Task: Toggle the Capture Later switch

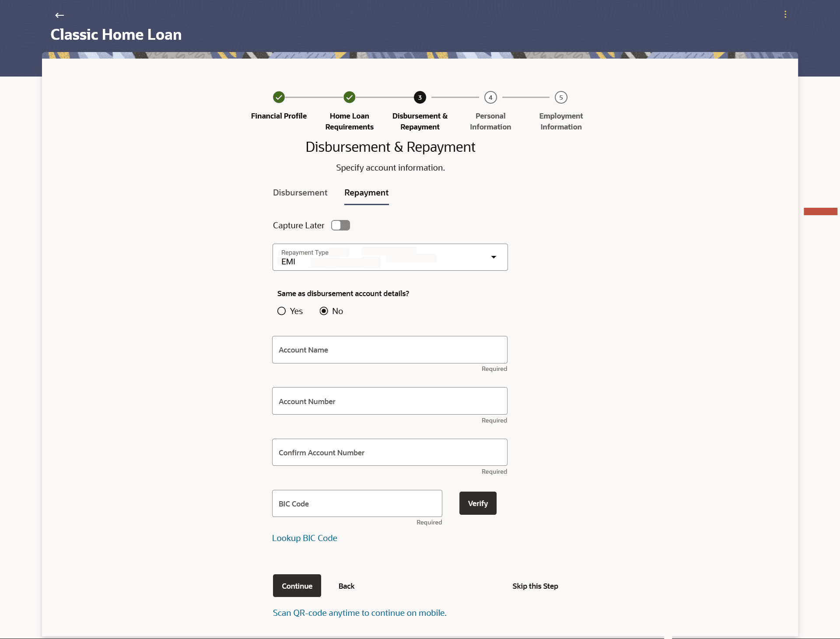Action: point(340,225)
